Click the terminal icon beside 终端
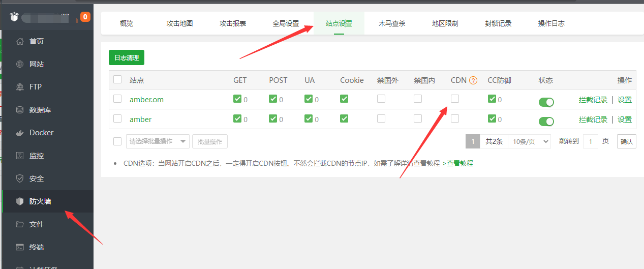 (20, 247)
